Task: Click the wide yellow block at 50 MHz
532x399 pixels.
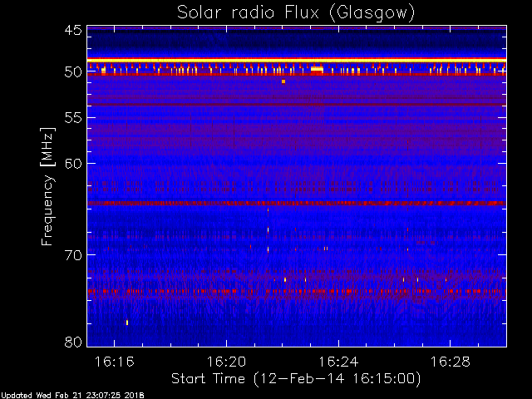Action: click(x=317, y=69)
